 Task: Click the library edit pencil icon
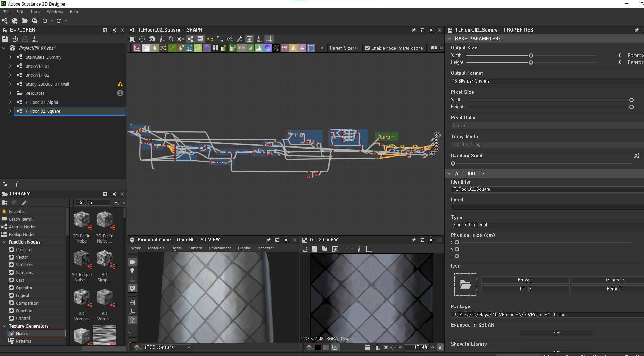[x=24, y=203]
